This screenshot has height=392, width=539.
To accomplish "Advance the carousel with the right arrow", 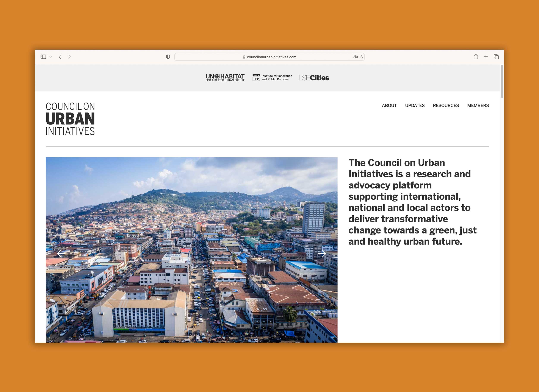I will pyautogui.click(x=323, y=254).
